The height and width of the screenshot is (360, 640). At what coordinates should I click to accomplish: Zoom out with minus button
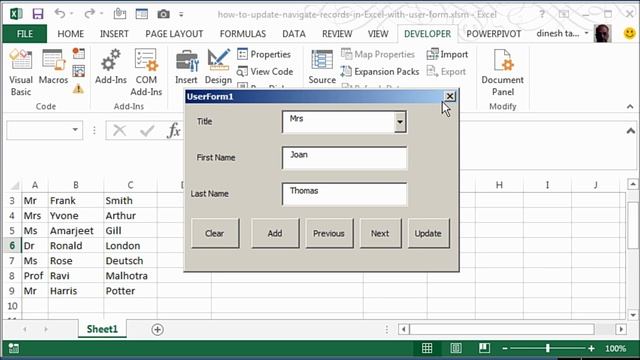505,348
